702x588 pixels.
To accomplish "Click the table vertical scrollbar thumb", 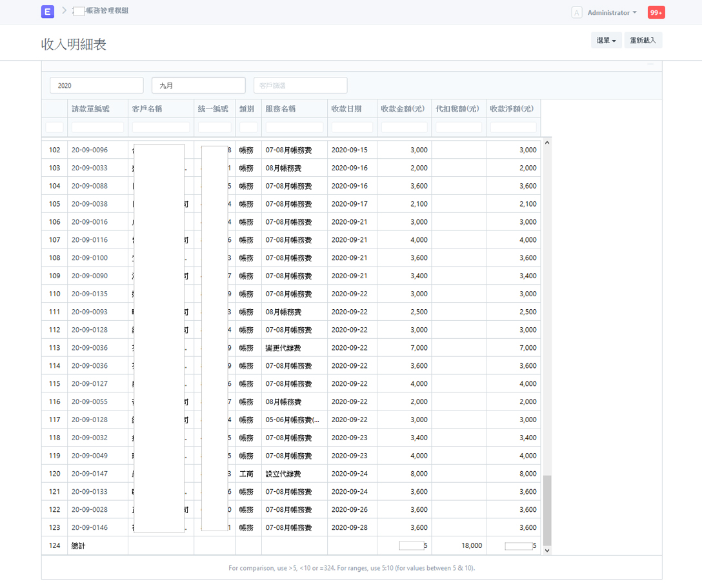I will click(x=547, y=510).
